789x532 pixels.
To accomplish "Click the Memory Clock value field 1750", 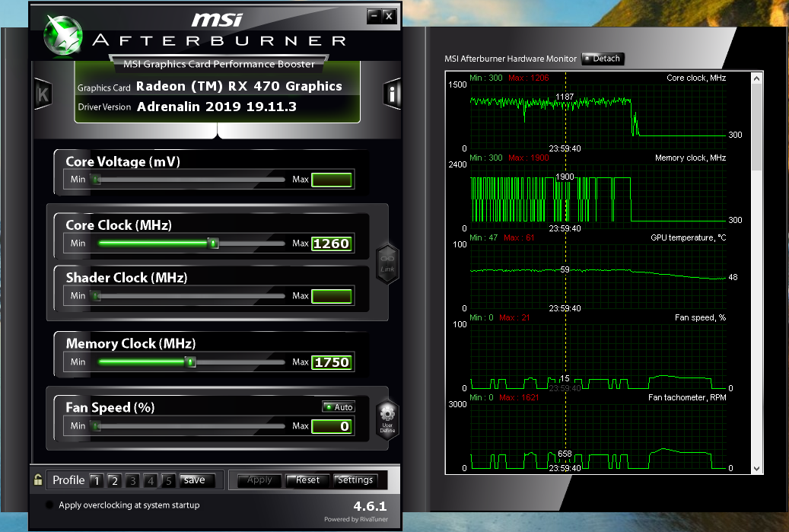I will pos(332,362).
